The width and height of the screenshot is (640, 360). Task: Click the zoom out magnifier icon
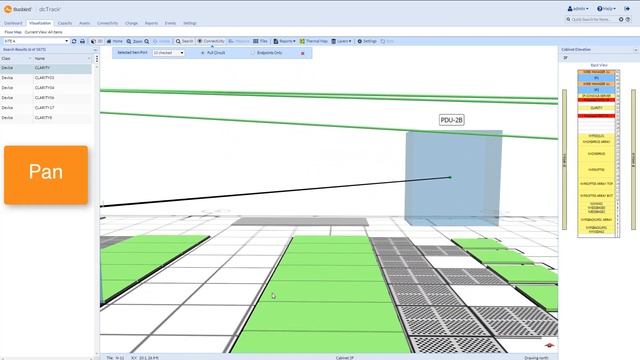pos(147,41)
